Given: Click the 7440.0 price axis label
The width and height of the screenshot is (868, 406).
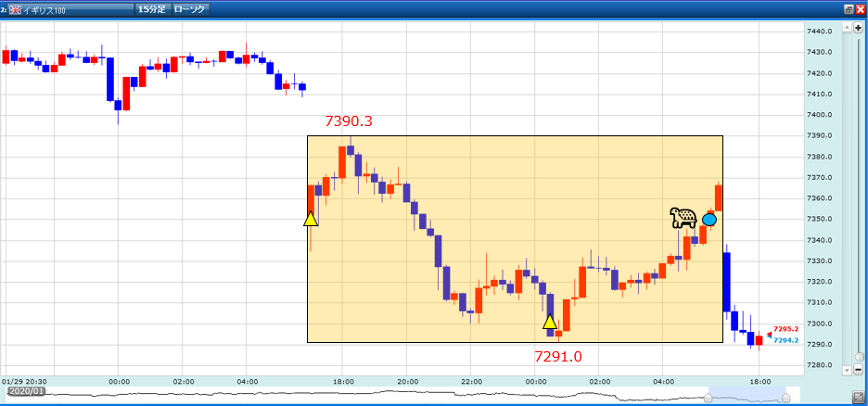Looking at the screenshot, I should point(819,32).
